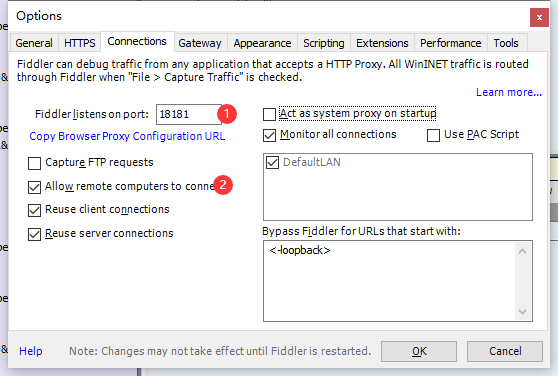Enable Capture FTP requests checkbox
The image size is (558, 376).
pyautogui.click(x=35, y=163)
